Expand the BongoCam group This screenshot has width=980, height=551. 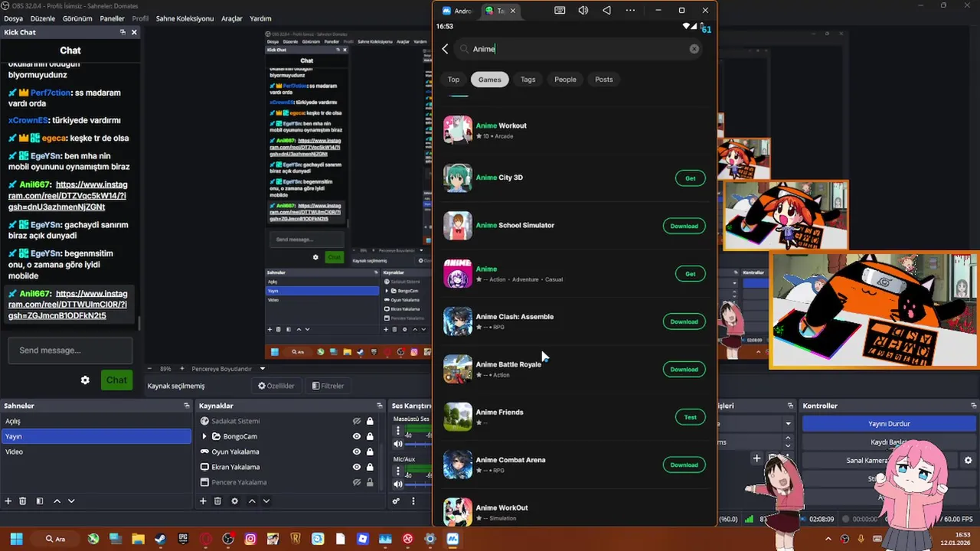[x=204, y=436]
